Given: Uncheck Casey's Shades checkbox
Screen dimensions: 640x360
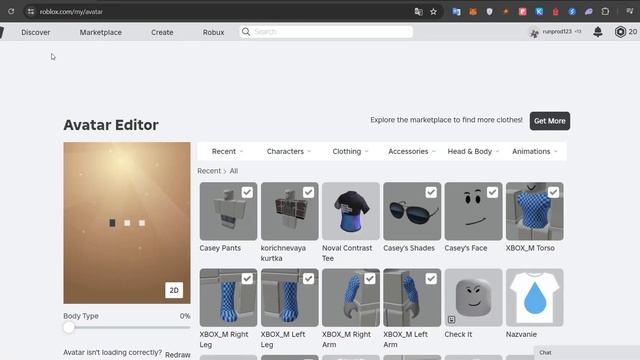Looking at the screenshot, I should click(x=431, y=192).
